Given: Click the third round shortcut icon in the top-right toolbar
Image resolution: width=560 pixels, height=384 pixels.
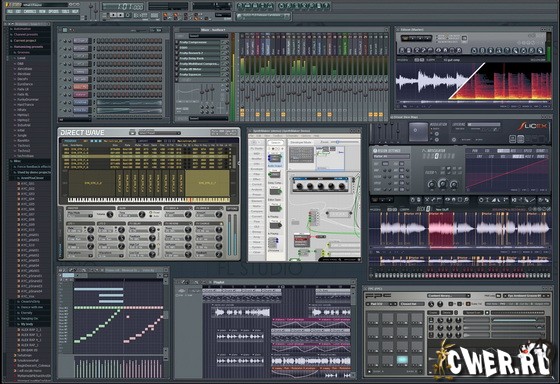Looking at the screenshot, I should pos(256,6).
